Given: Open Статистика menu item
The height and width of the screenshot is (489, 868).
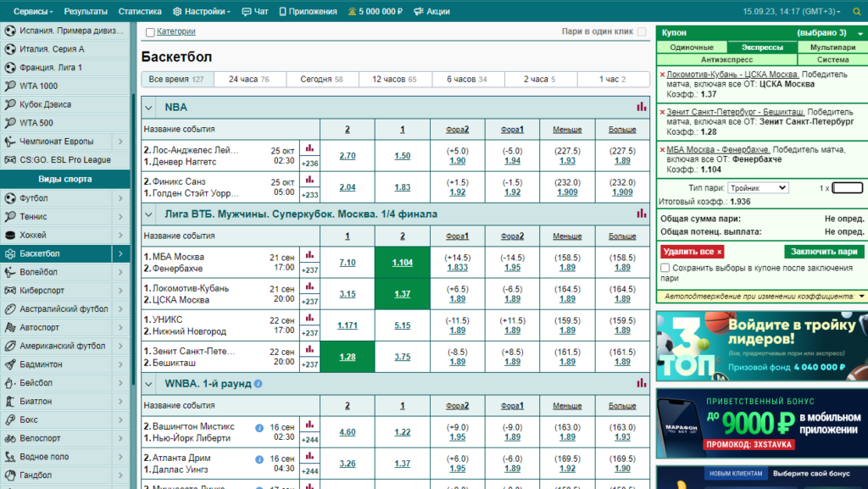Looking at the screenshot, I should point(140,12).
